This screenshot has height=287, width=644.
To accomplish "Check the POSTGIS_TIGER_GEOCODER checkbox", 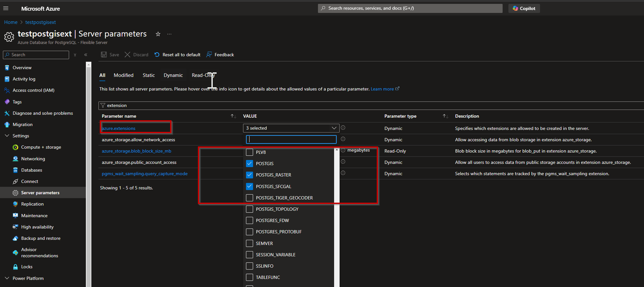I will pos(250,198).
